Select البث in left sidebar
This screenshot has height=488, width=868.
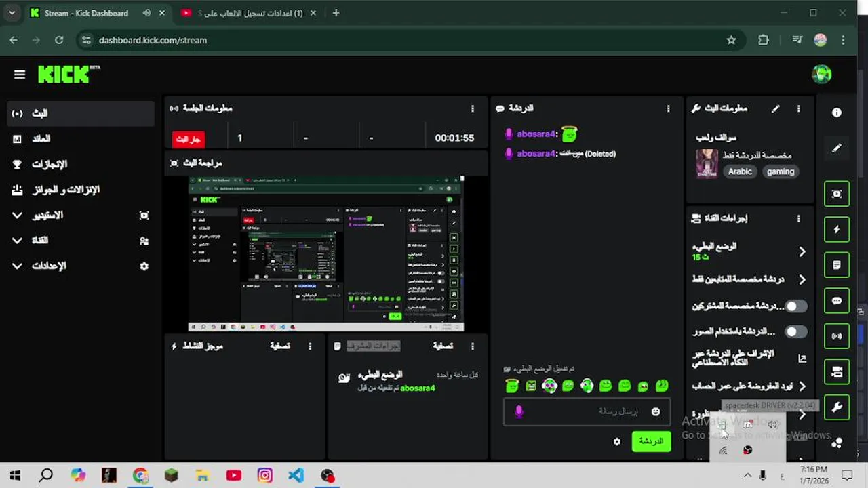point(81,113)
